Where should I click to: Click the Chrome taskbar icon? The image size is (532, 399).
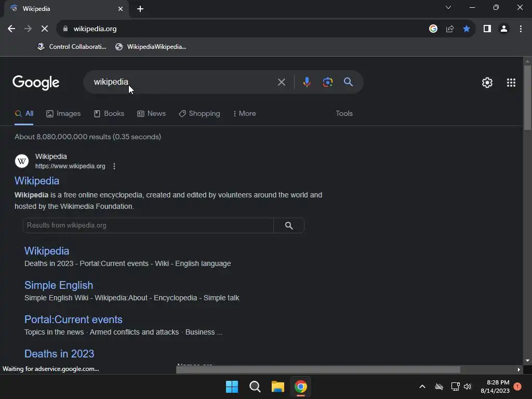pyautogui.click(x=301, y=387)
